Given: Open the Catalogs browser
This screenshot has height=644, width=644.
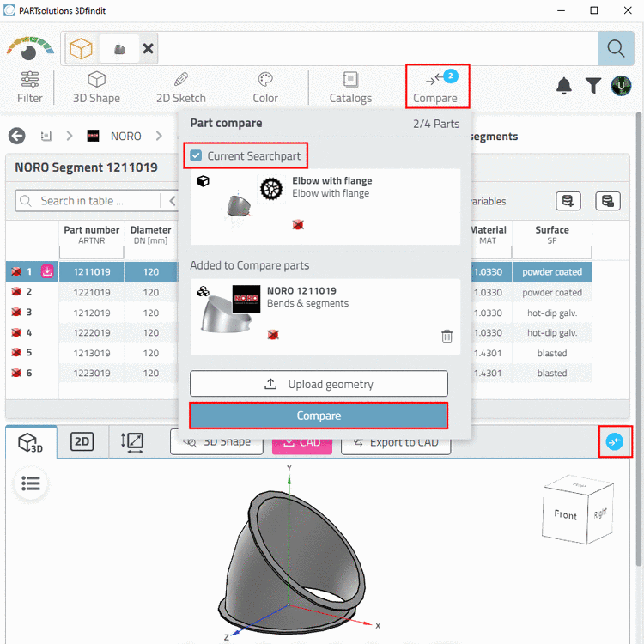Looking at the screenshot, I should 350,87.
